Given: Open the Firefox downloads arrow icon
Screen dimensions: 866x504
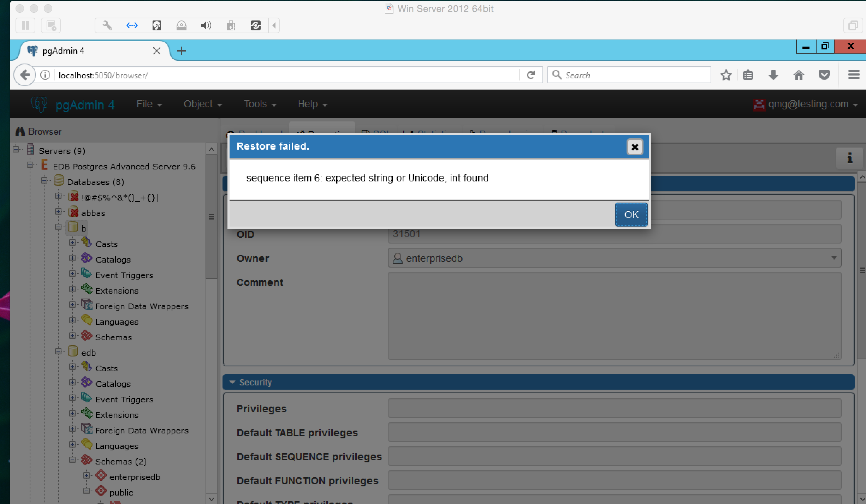Looking at the screenshot, I should click(x=773, y=75).
